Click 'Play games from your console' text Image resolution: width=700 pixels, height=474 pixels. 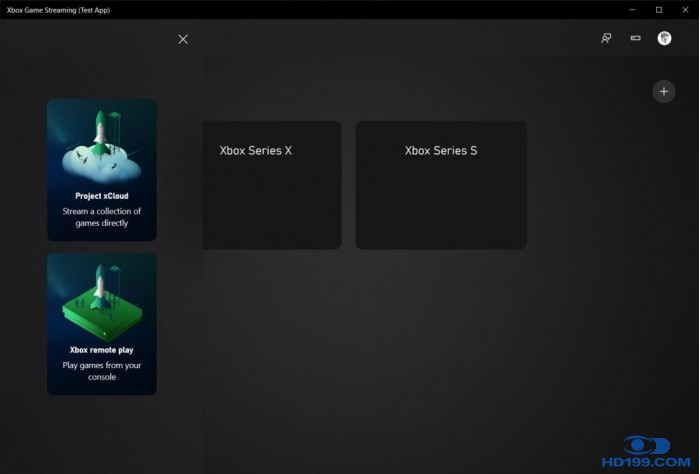click(x=102, y=371)
